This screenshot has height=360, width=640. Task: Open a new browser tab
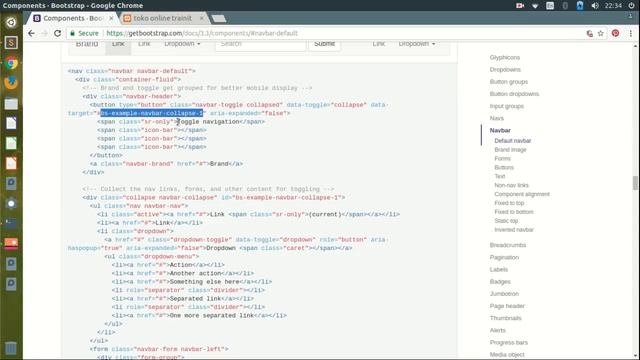(219, 18)
